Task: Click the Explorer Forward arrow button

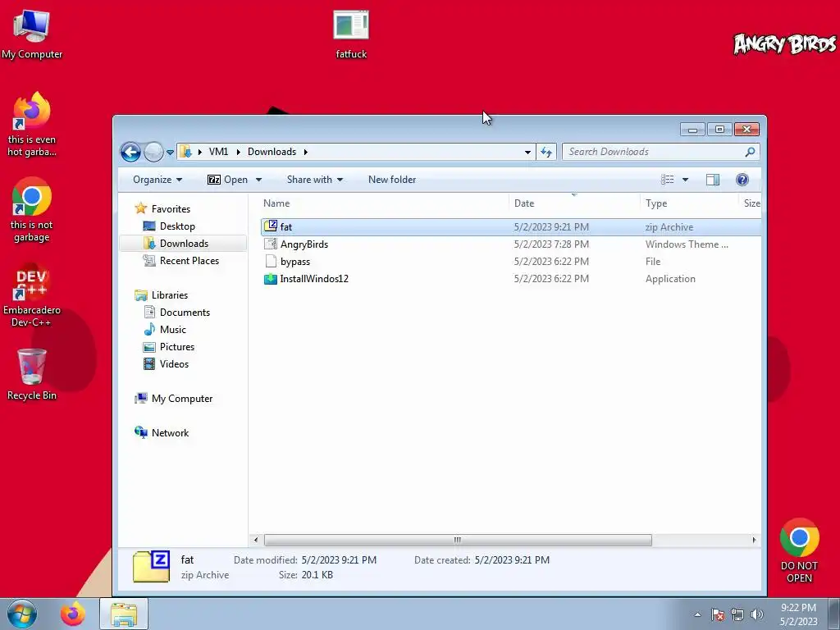Action: pyautogui.click(x=153, y=152)
